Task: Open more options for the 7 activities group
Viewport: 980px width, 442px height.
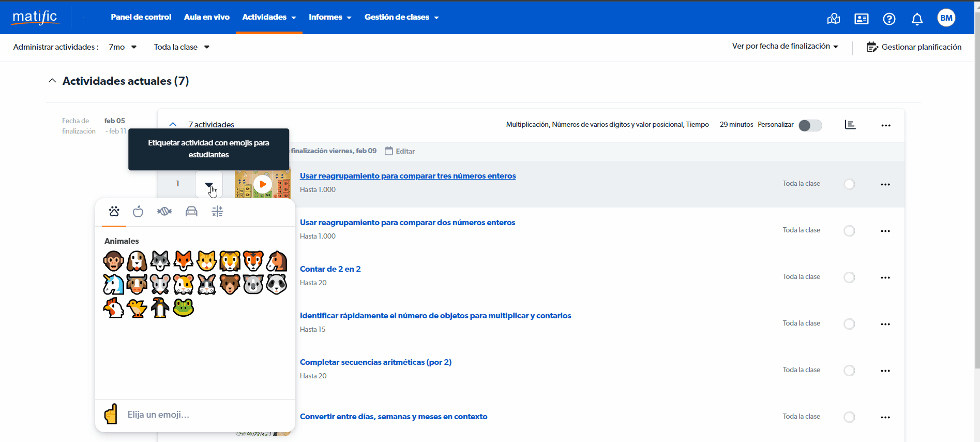Action: [886, 125]
